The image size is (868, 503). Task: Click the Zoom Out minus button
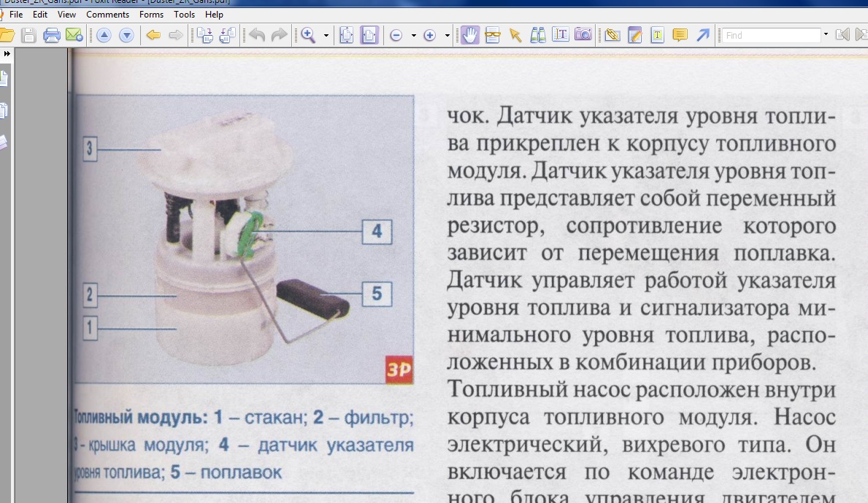tap(396, 36)
